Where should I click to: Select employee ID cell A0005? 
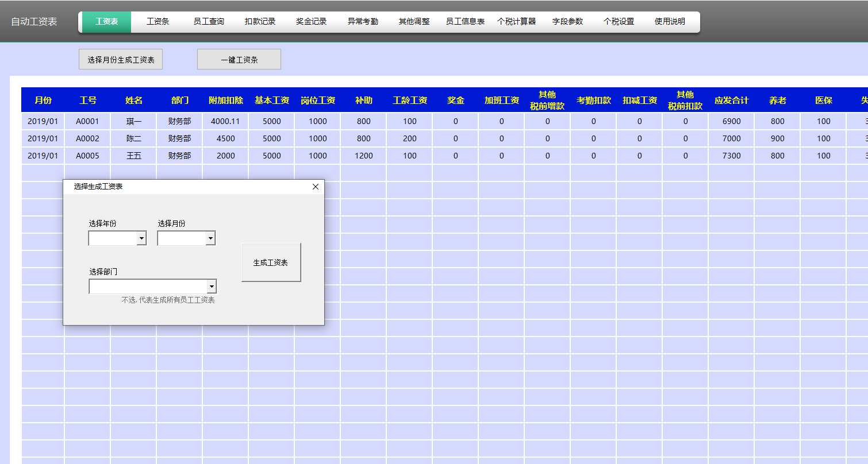[x=87, y=156]
